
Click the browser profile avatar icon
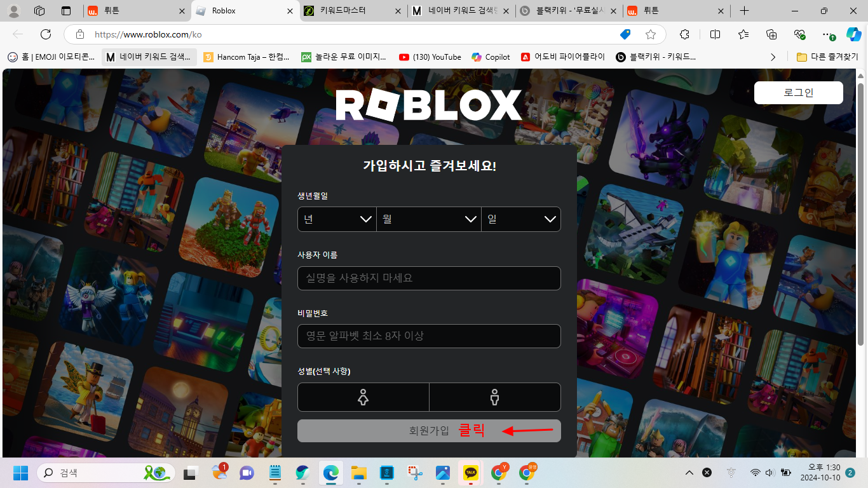click(13, 11)
